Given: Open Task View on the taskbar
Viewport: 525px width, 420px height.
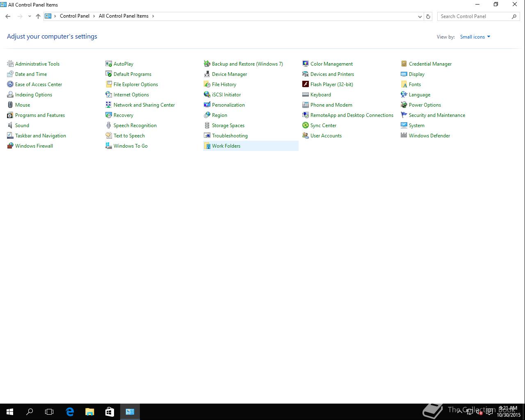Looking at the screenshot, I should [x=49, y=412].
